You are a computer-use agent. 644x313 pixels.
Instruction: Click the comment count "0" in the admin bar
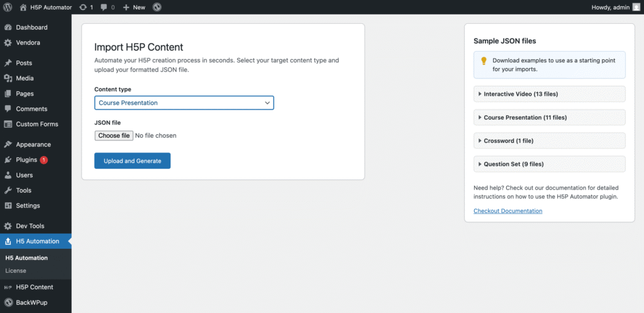[113, 8]
